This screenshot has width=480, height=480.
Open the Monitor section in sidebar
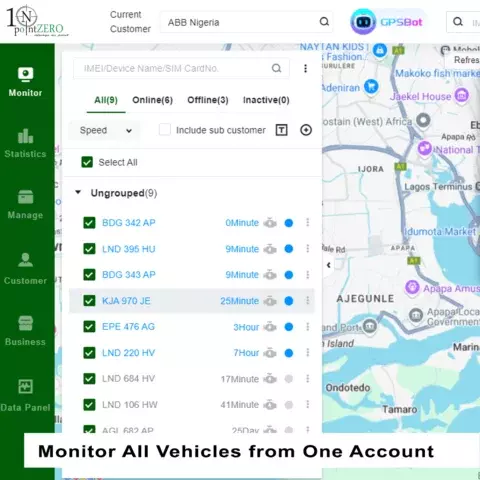point(26,82)
